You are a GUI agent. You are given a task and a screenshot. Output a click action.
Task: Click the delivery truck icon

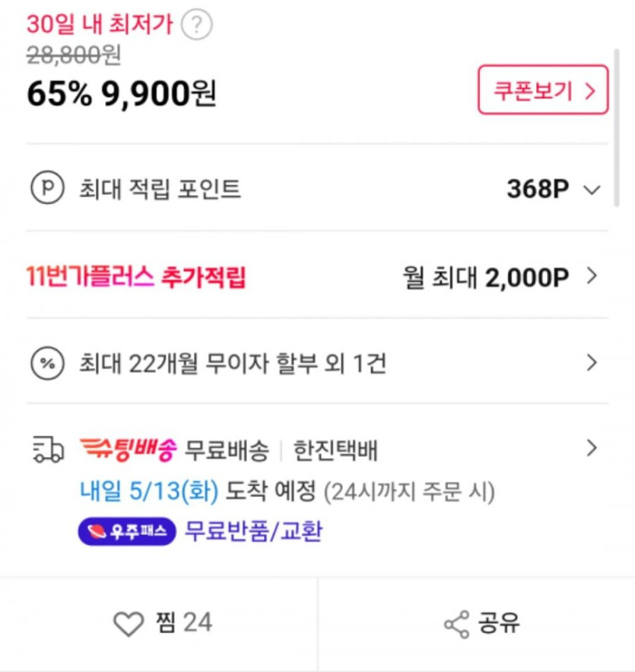(48, 450)
